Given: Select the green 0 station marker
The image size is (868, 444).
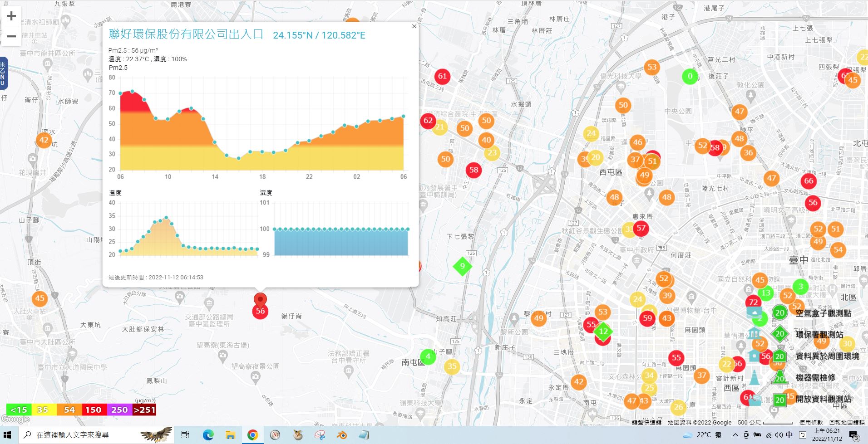Looking at the screenshot, I should (690, 76).
